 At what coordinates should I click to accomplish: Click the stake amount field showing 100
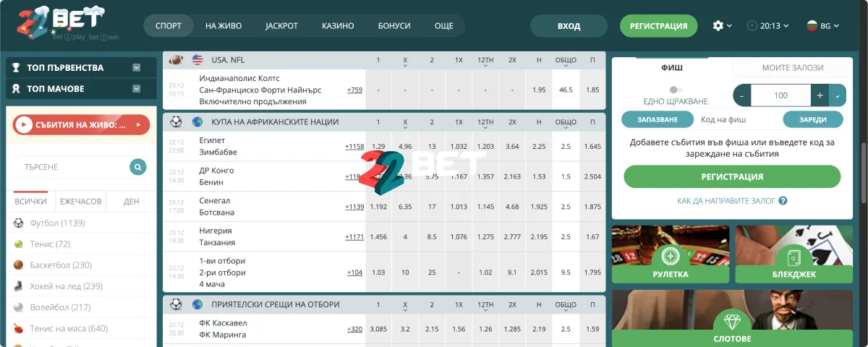(780, 95)
